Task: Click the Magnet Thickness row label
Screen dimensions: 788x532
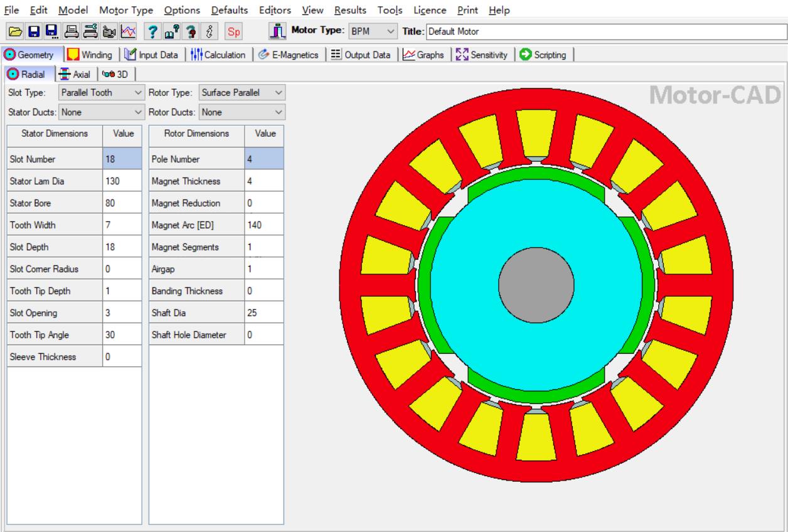Action: pos(196,181)
